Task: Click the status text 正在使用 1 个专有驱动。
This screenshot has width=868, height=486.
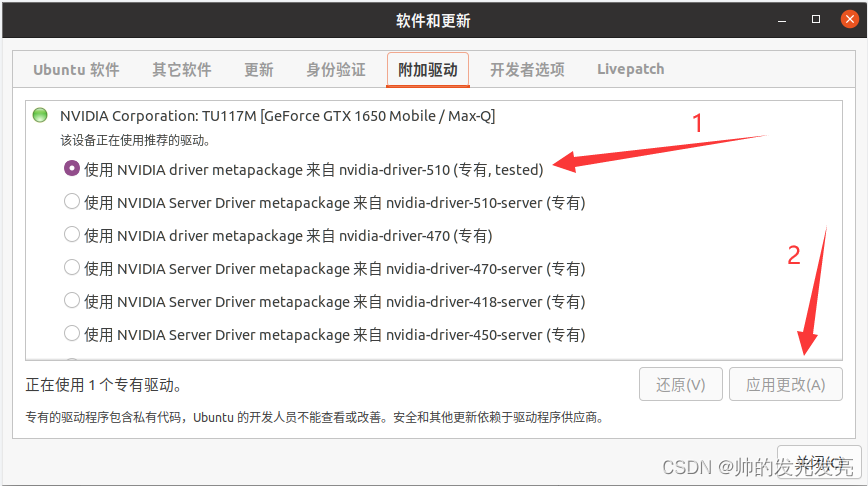Action: click(x=104, y=385)
